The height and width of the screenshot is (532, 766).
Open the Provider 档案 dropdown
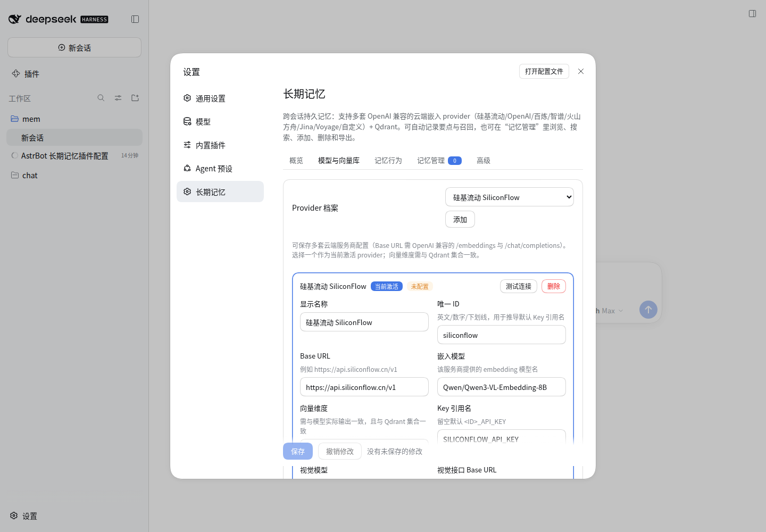(510, 197)
